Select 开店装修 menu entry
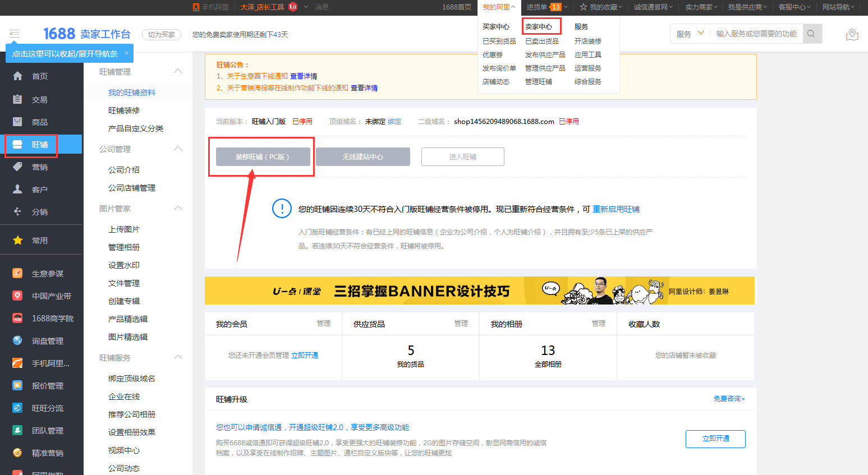Viewport: 868px width, 475px height. [588, 41]
